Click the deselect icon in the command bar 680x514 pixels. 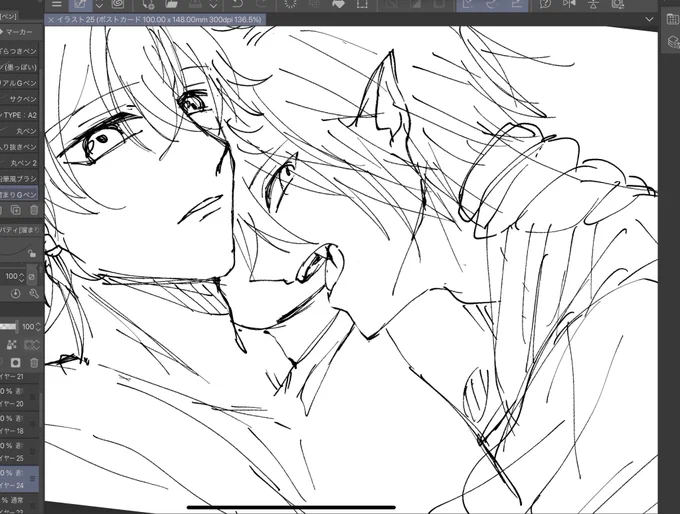tap(392, 4)
